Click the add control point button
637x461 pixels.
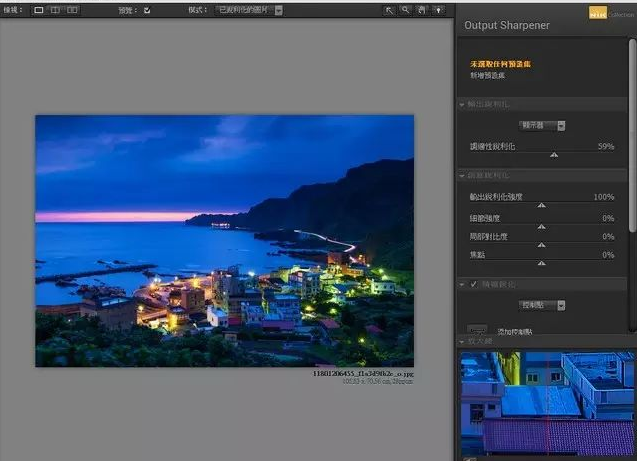[x=479, y=331]
